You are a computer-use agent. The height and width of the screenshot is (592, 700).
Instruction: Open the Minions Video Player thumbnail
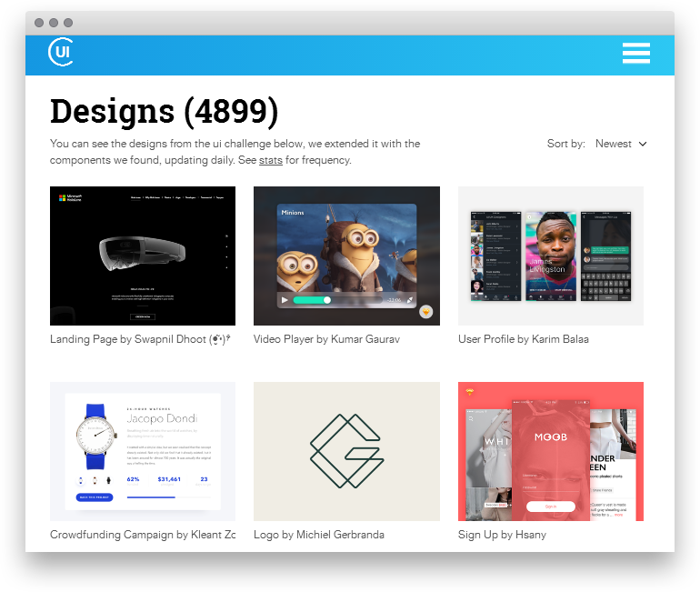click(x=346, y=256)
